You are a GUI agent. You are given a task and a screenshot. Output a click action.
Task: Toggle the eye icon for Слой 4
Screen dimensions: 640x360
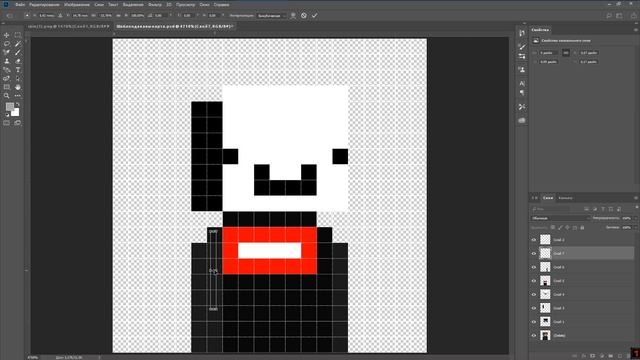(533, 294)
